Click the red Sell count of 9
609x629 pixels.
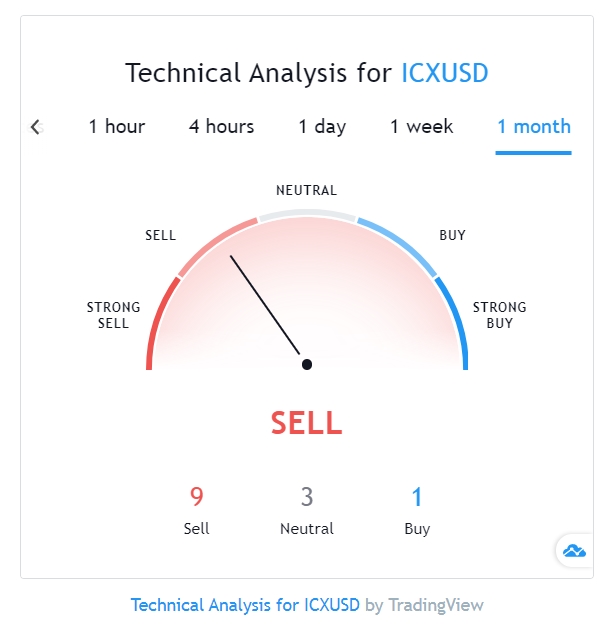[196, 496]
